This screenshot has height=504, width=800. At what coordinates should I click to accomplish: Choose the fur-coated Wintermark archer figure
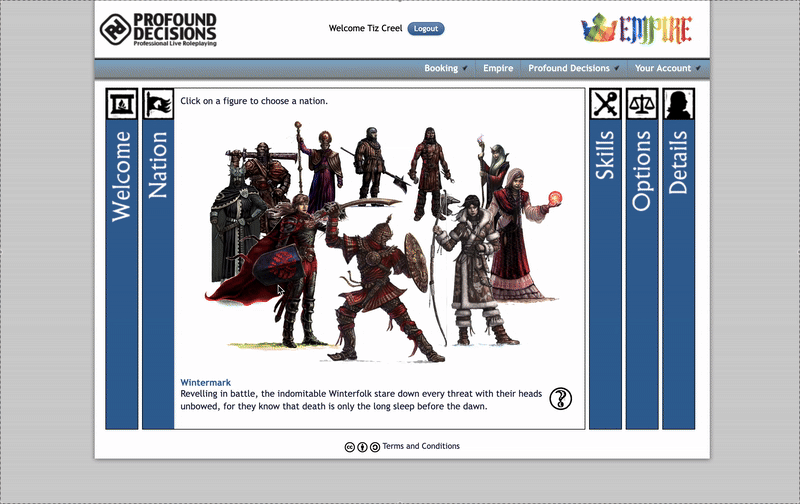click(472, 270)
